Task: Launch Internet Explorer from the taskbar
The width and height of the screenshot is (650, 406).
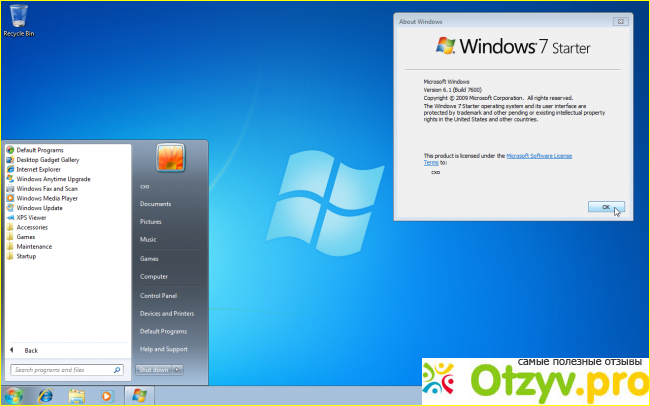Action: click(x=45, y=396)
